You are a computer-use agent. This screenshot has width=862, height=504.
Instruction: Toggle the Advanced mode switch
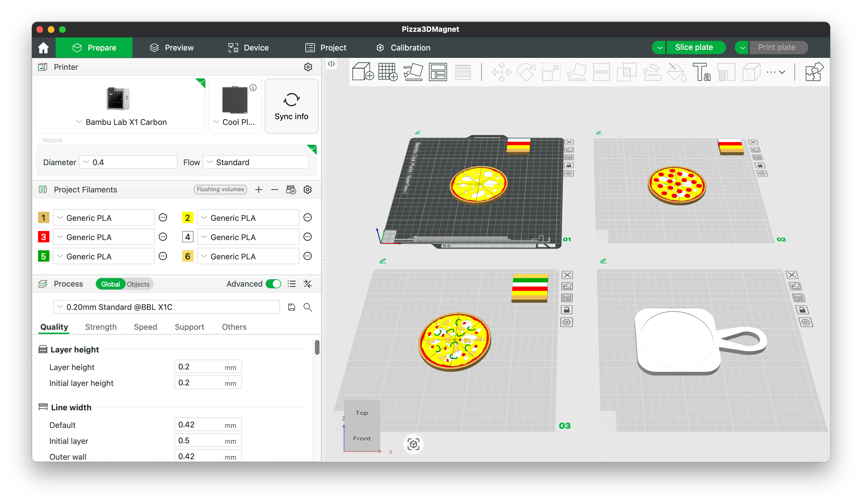tap(273, 284)
